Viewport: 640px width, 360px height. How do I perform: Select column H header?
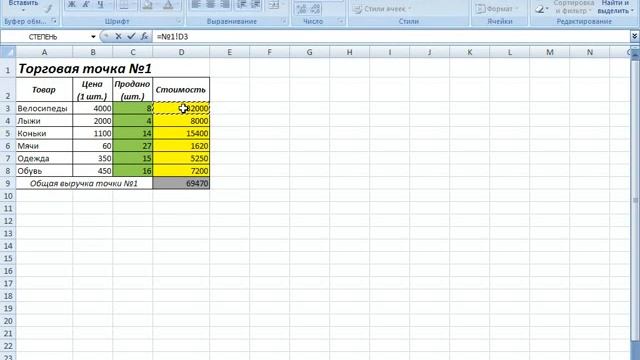(349, 52)
